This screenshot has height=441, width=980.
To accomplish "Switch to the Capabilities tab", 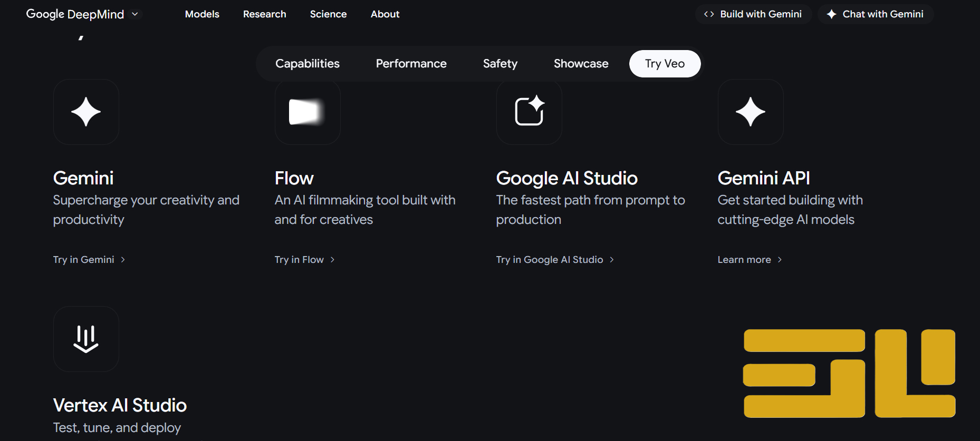I will tap(308, 64).
